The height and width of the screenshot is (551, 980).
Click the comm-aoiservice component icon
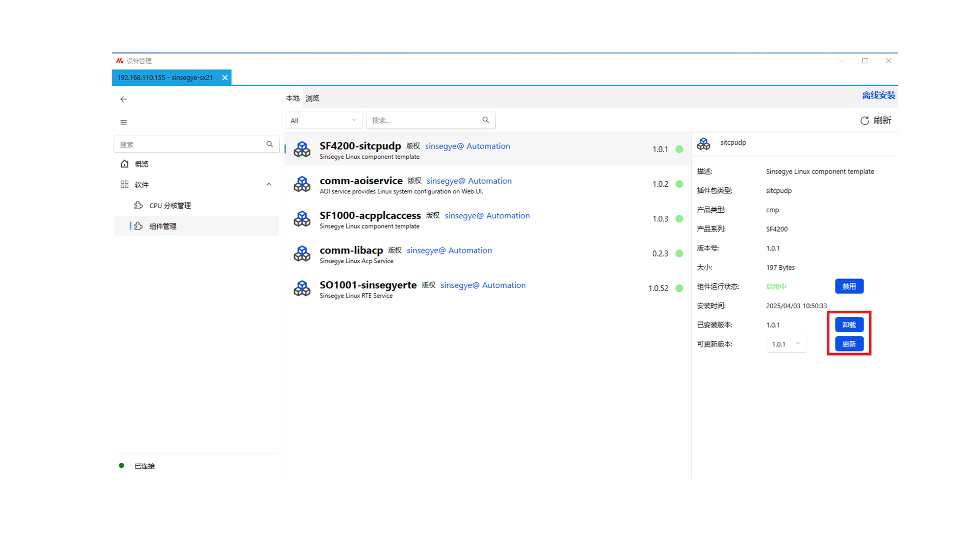click(x=302, y=184)
